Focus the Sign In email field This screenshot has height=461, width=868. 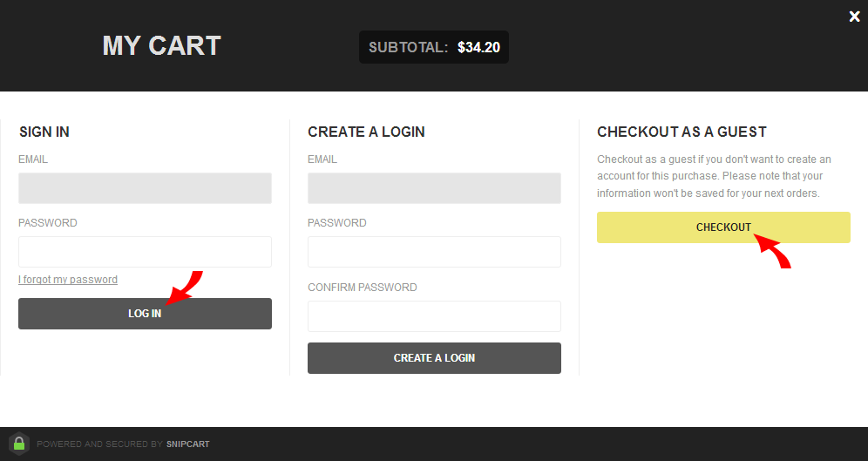tap(145, 188)
